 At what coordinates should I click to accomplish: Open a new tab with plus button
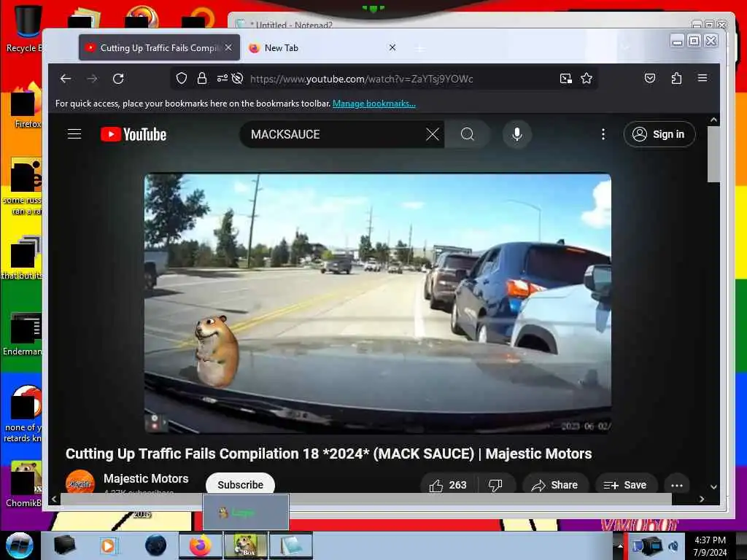pos(419,49)
